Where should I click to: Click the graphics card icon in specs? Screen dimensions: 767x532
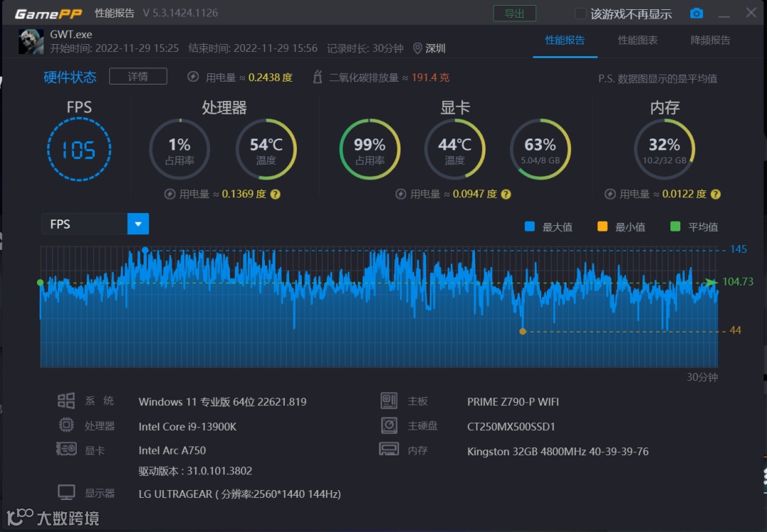66,449
